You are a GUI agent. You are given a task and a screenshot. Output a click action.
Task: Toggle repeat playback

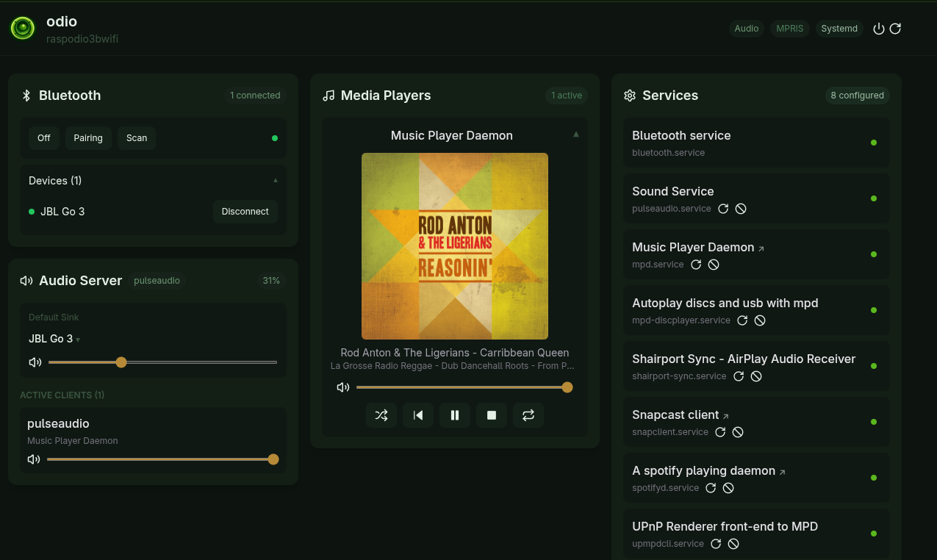[x=528, y=415]
